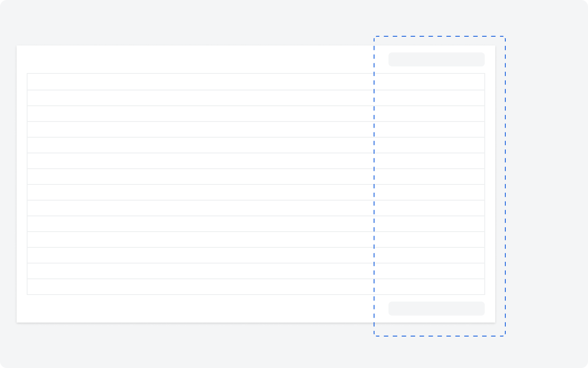Screen dimensions: 588x368
Task: Click the right edge of the blue dashed outline
Action: pyautogui.click(x=505, y=186)
